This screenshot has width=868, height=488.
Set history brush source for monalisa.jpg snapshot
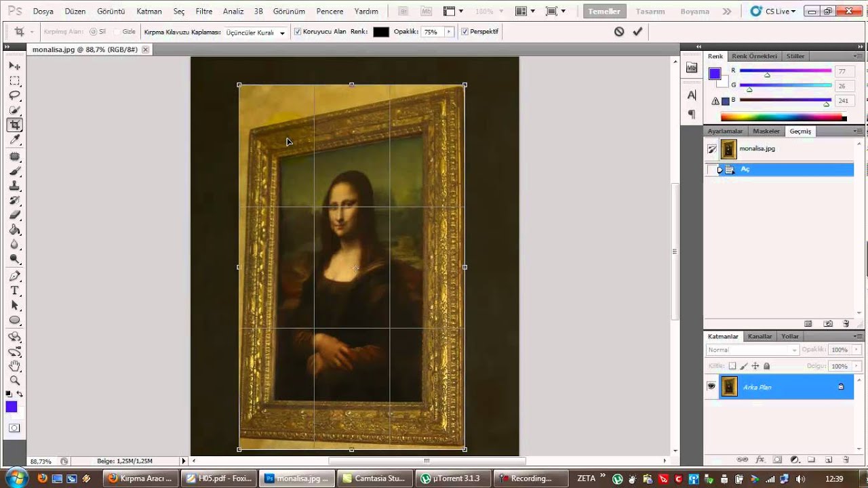click(712, 148)
